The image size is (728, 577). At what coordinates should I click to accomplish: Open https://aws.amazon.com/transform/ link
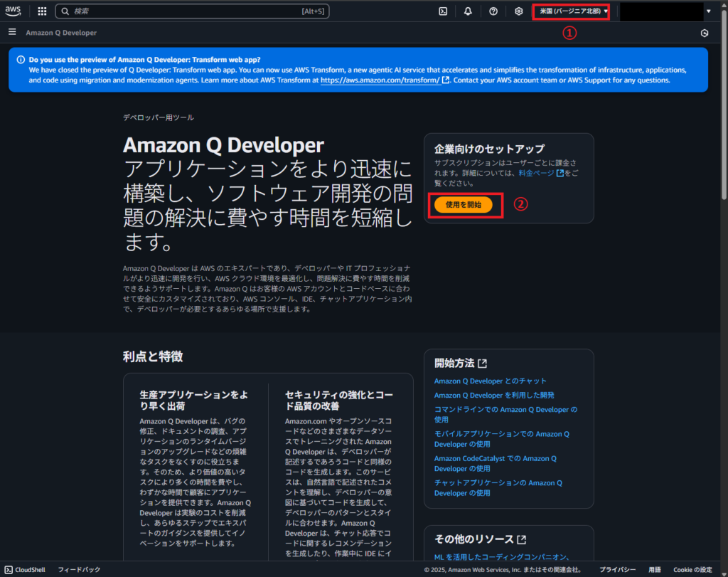tap(380, 80)
